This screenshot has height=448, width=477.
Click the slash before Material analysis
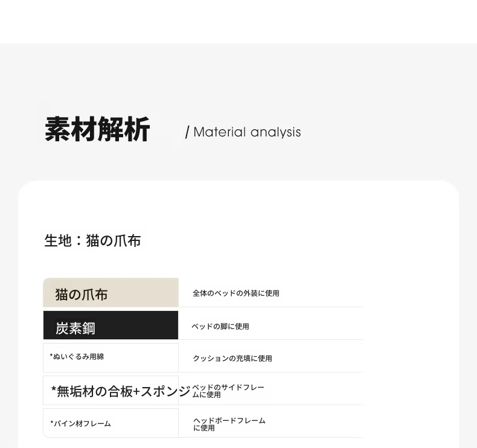tap(187, 132)
